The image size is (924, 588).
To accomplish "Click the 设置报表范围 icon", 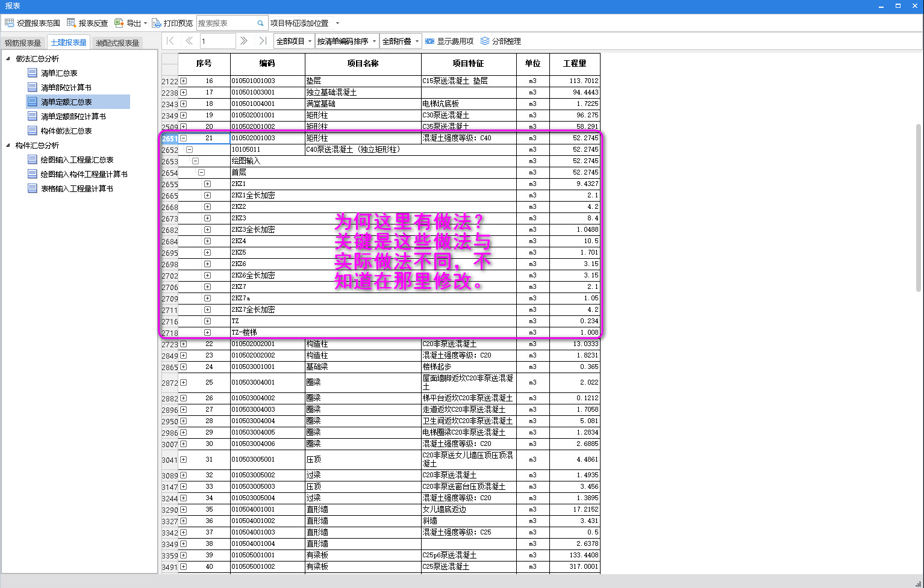I will click(9, 23).
